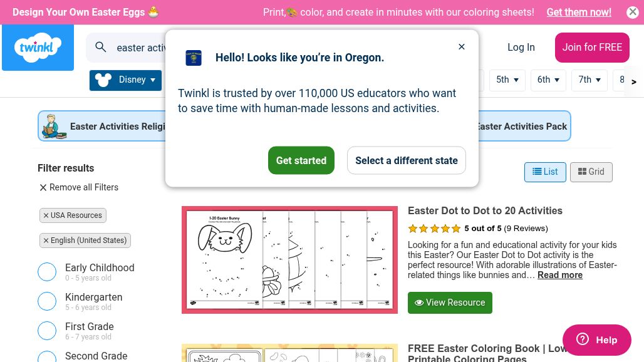Open the Help chat widget
644x362 pixels.
pos(596,340)
